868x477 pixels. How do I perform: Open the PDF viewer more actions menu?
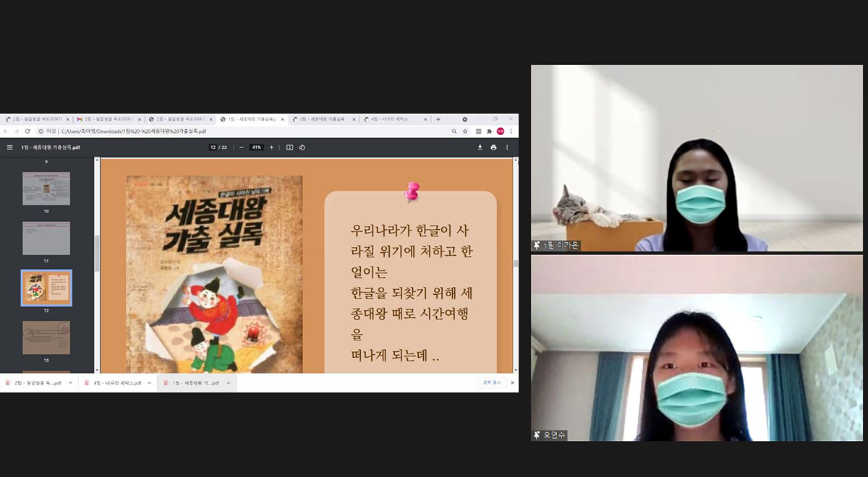click(x=506, y=147)
